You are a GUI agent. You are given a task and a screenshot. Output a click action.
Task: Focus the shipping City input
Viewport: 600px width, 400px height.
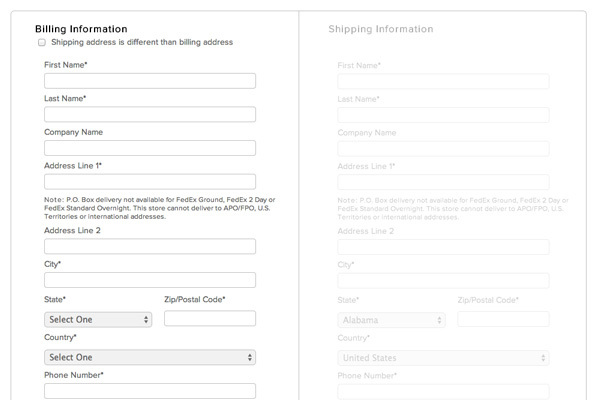tap(443, 280)
